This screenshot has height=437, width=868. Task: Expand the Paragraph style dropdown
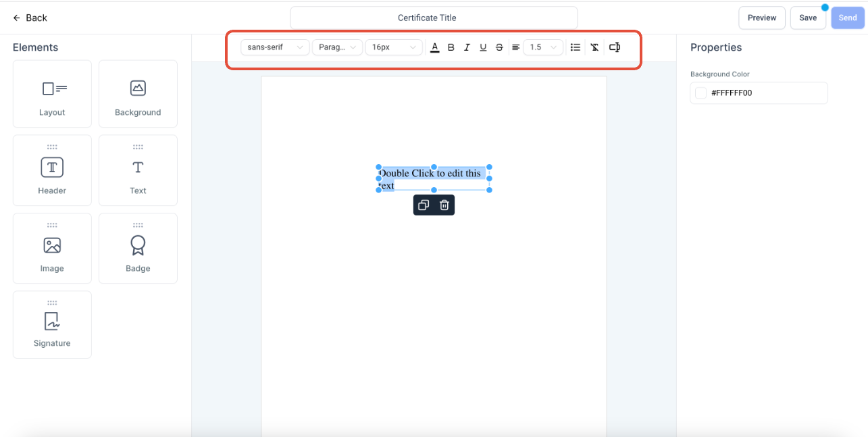(x=337, y=47)
